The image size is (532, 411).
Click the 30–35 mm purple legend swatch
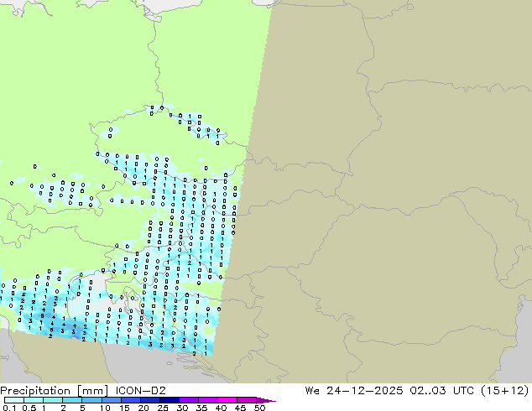tap(188, 400)
